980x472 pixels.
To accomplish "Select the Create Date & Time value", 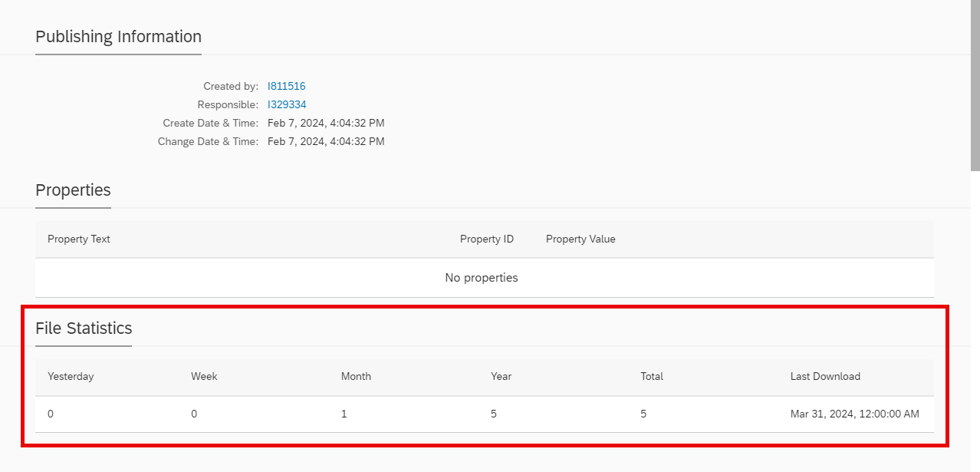I will click(x=326, y=123).
